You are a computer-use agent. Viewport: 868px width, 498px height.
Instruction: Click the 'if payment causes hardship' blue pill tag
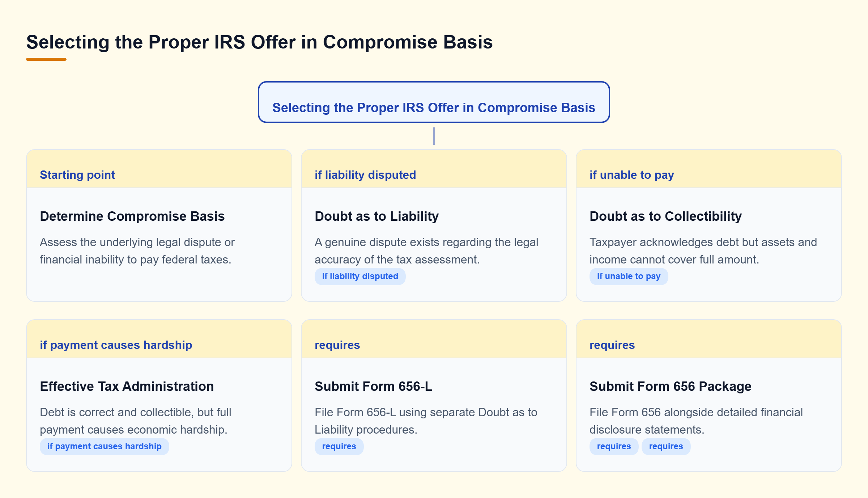pyautogui.click(x=104, y=446)
